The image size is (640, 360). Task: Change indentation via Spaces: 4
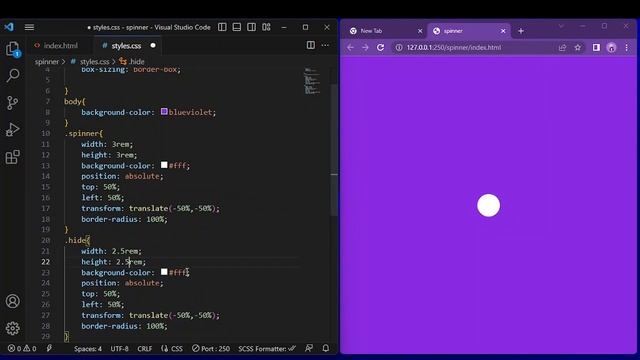[88, 349]
